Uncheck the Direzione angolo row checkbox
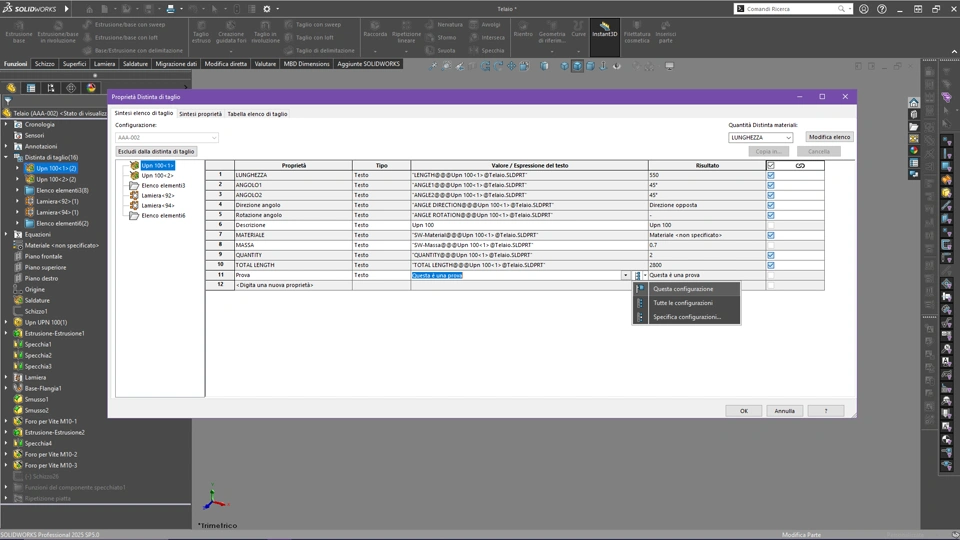Screen dimensions: 960x540 [771, 205]
